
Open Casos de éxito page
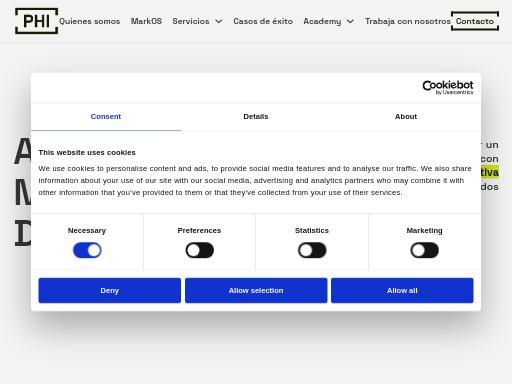(x=263, y=21)
